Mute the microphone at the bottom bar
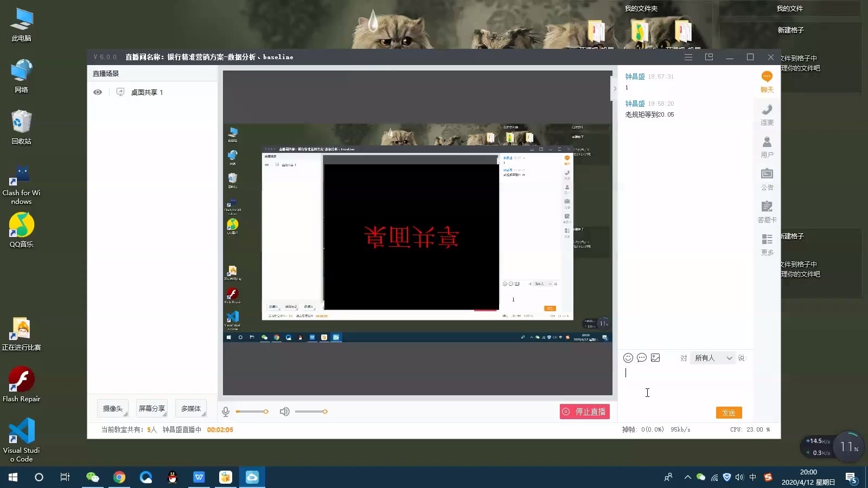This screenshot has width=868, height=488. click(x=225, y=411)
